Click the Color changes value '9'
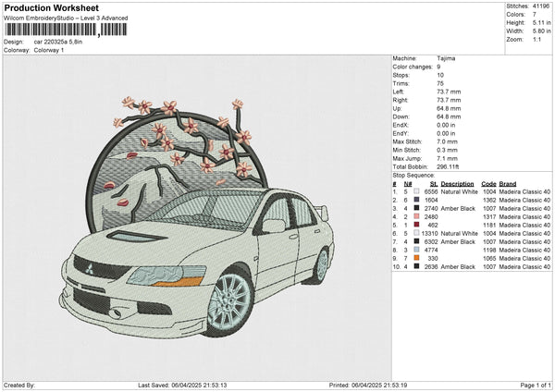This screenshot has width=555, height=392. (438, 67)
